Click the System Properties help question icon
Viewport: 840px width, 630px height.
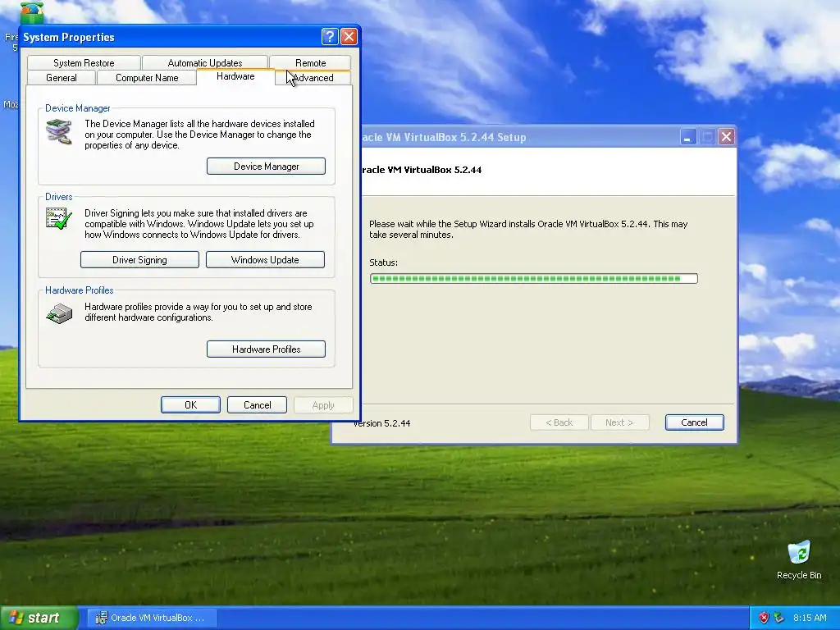[x=330, y=36]
